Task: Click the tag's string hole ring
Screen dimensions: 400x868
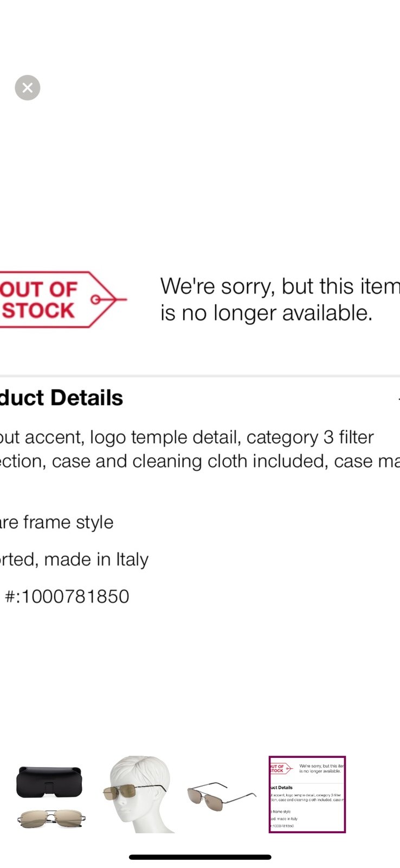Action: tap(96, 299)
